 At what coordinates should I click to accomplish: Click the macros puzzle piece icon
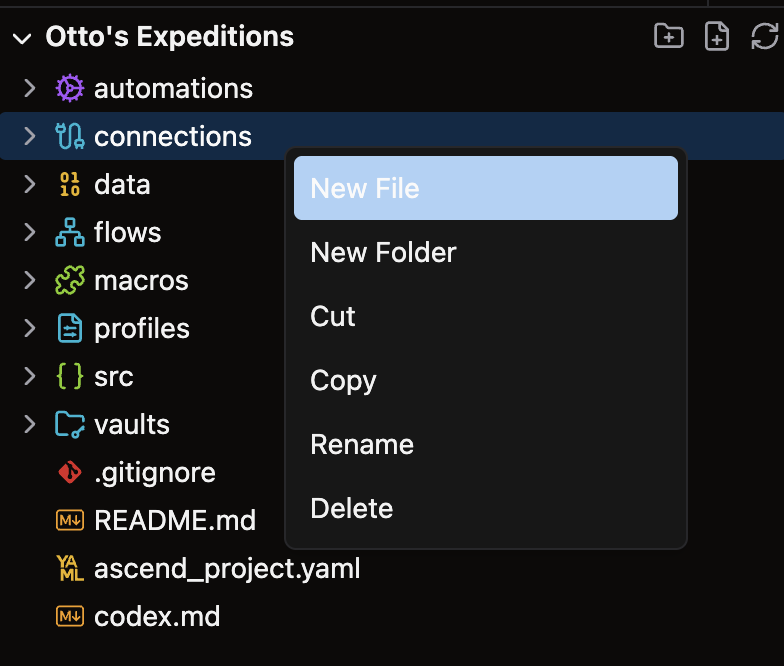tap(69, 281)
